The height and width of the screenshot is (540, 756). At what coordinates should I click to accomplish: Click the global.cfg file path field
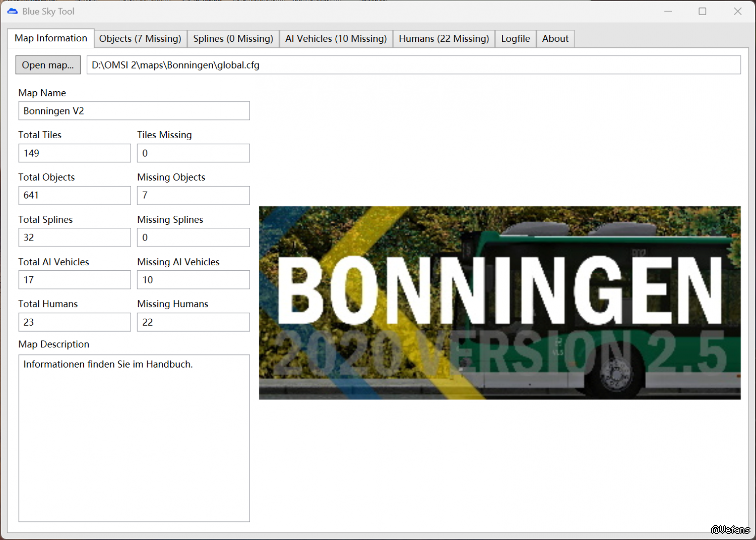(x=413, y=65)
